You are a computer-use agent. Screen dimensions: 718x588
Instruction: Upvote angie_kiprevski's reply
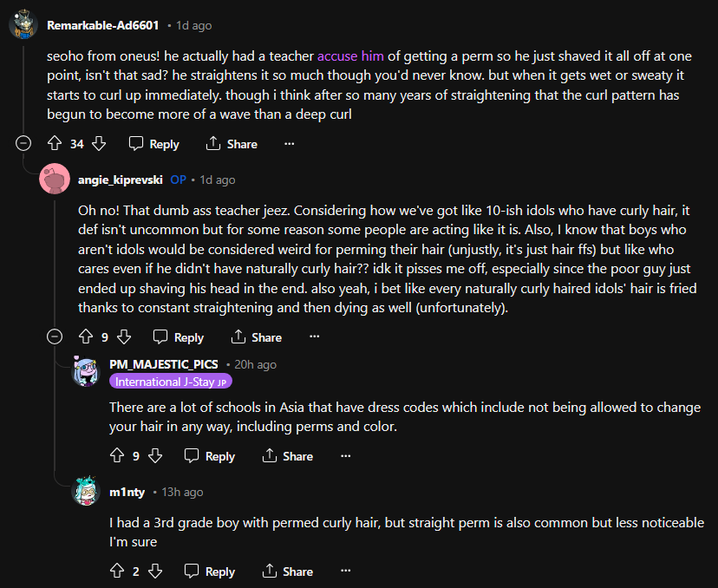point(85,337)
